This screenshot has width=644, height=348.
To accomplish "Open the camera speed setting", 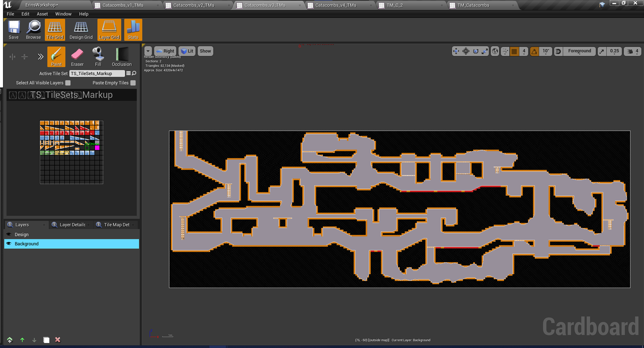I will 633,51.
